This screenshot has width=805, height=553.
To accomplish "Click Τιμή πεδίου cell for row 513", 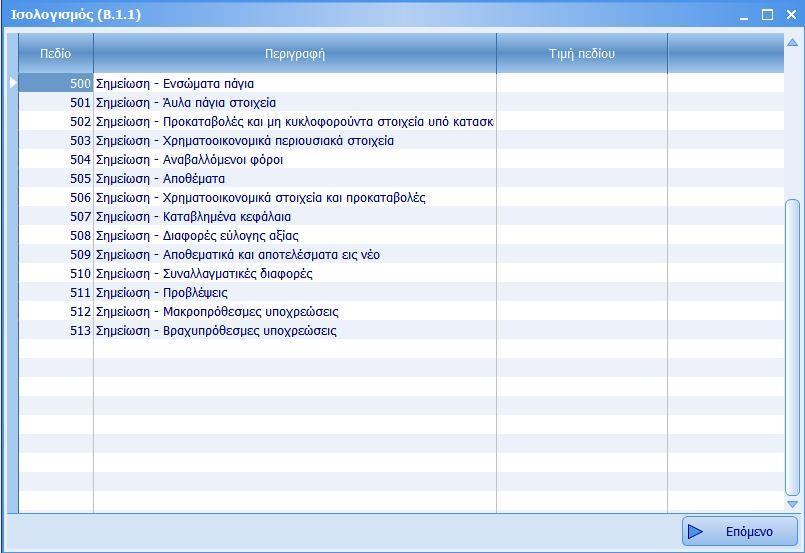I will click(x=582, y=330).
